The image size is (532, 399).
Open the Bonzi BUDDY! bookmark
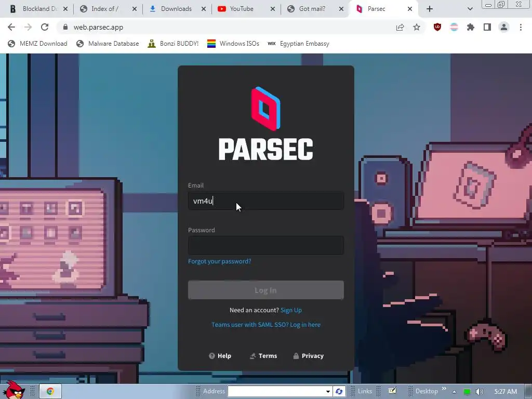click(x=173, y=44)
